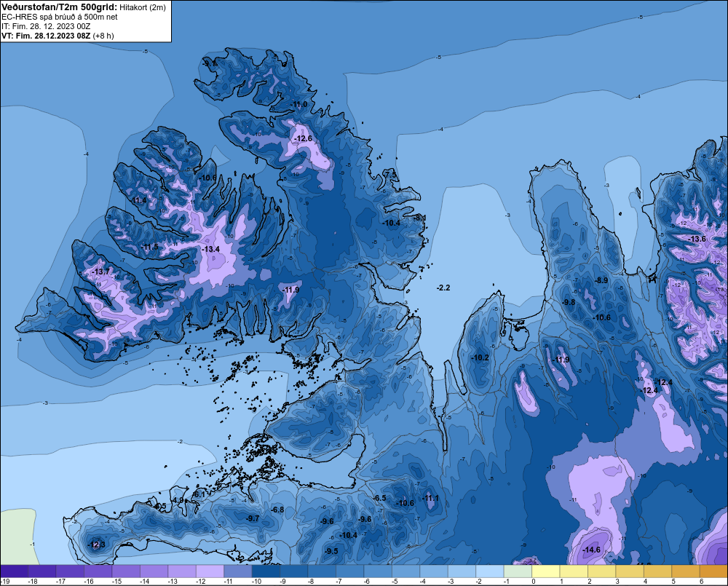Screen dimensions: 728x586
Task: Click the -8.9 temperature label
Action: 601,280
